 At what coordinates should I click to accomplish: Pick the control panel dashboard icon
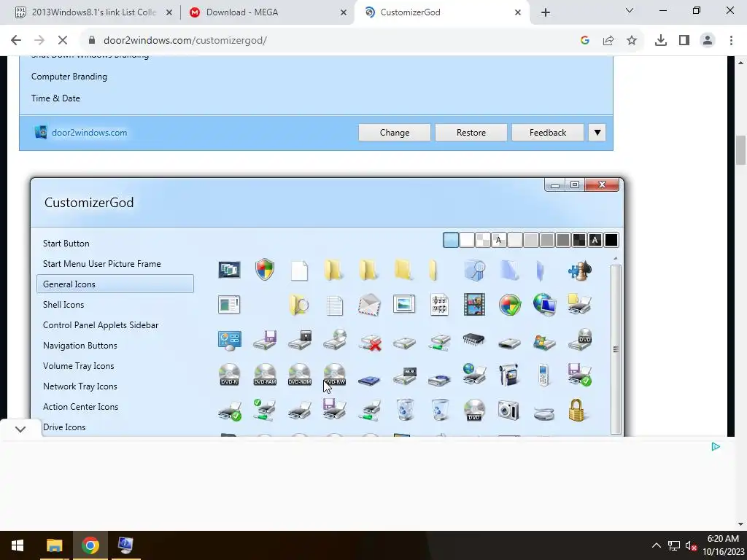[229, 341]
